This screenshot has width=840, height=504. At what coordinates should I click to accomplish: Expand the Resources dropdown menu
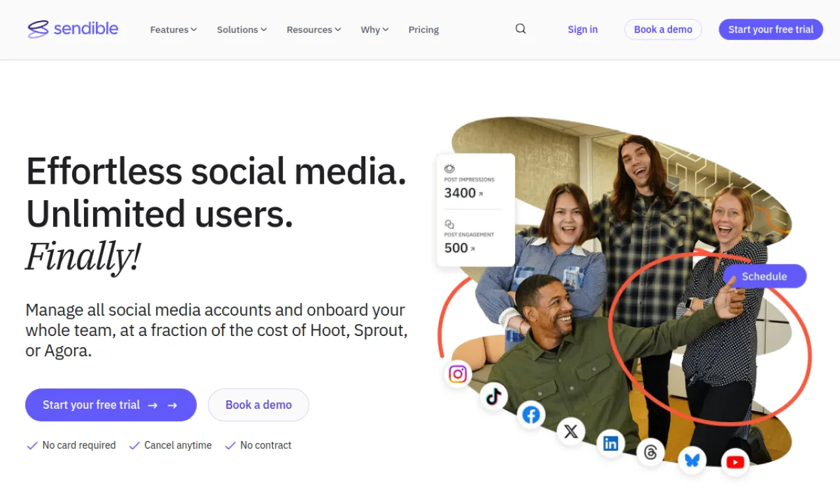(314, 30)
